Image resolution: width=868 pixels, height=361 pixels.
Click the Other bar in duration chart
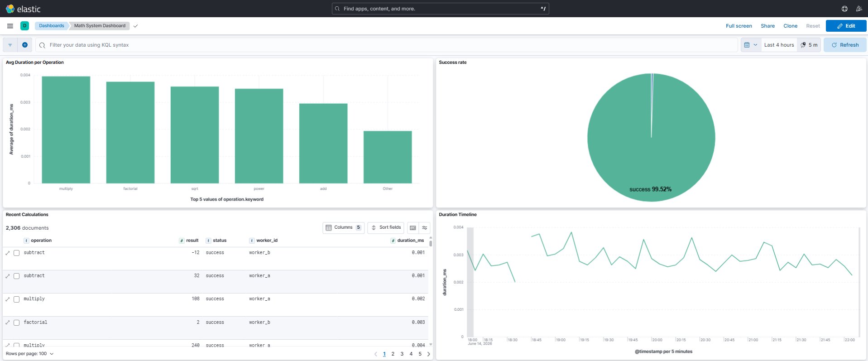[388, 157]
